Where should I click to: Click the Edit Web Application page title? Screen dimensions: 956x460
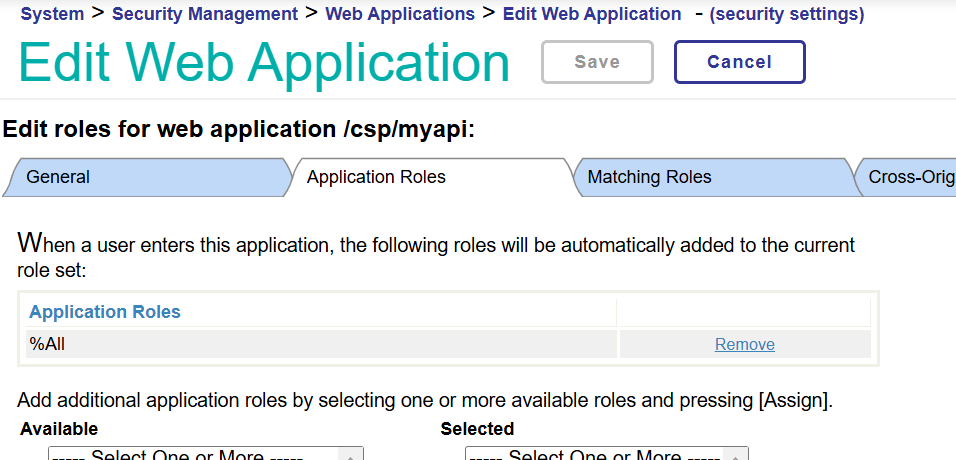tap(264, 62)
